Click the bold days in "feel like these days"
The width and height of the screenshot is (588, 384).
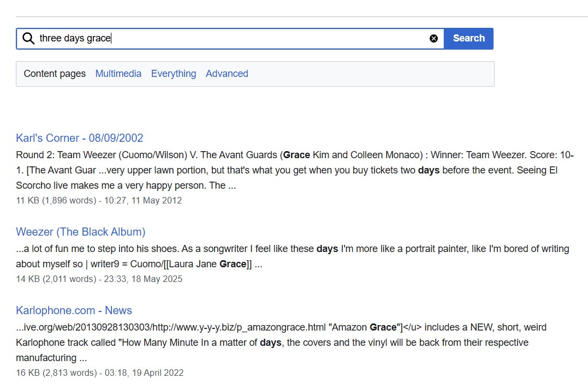328,249
